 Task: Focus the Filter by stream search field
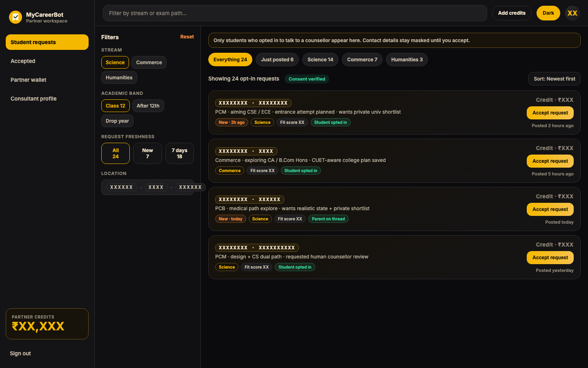point(295,13)
